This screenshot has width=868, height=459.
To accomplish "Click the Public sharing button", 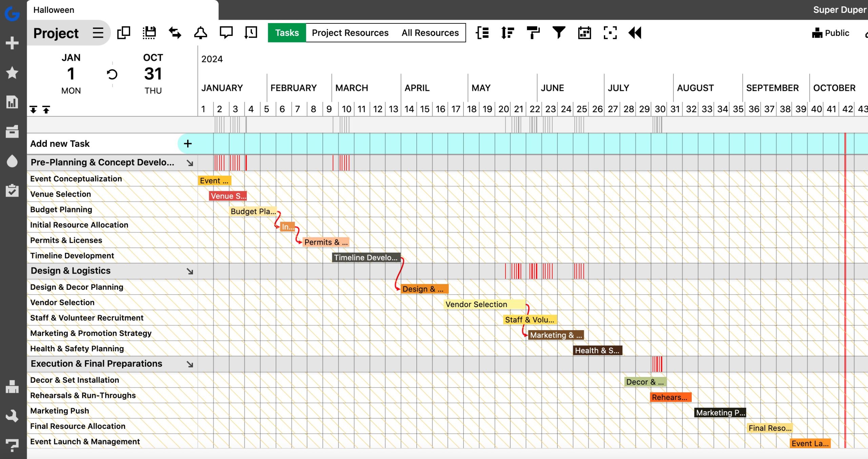I will pos(831,33).
